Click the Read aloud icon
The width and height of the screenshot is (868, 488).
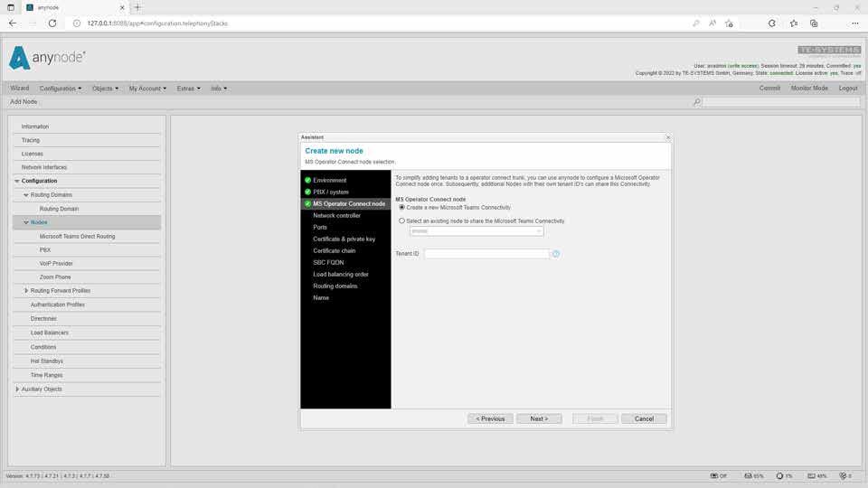[x=712, y=23]
